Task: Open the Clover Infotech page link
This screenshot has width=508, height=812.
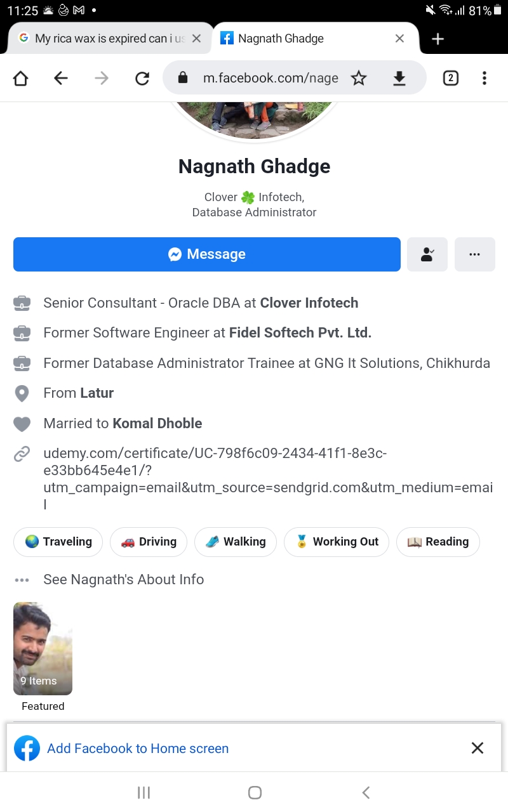Action: point(309,303)
